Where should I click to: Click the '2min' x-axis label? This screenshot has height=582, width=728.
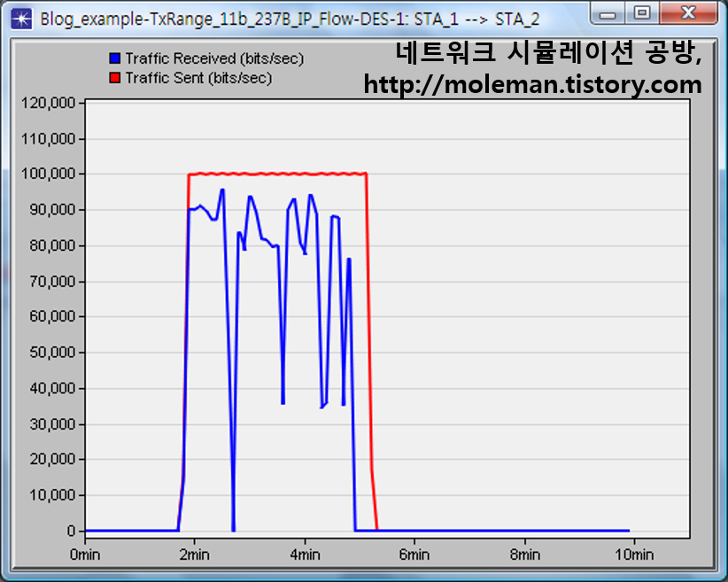click(195, 555)
